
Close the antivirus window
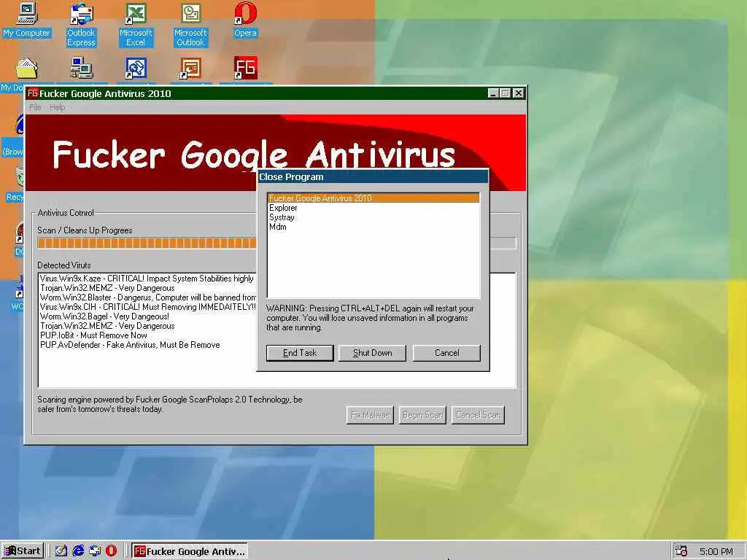[x=519, y=93]
